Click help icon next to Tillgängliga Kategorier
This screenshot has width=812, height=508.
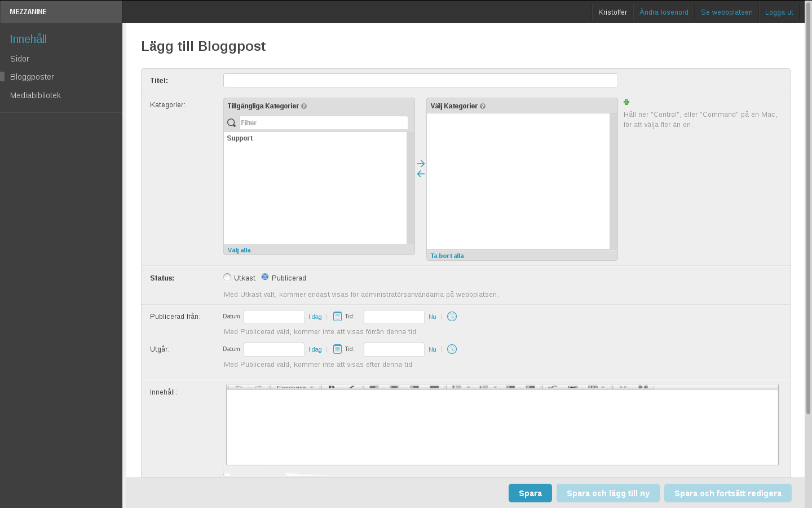[304, 106]
